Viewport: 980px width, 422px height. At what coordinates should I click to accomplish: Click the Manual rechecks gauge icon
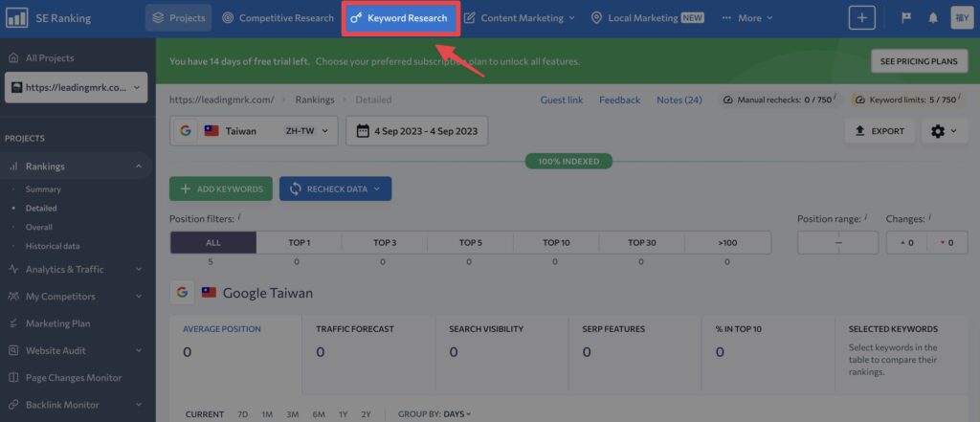728,100
